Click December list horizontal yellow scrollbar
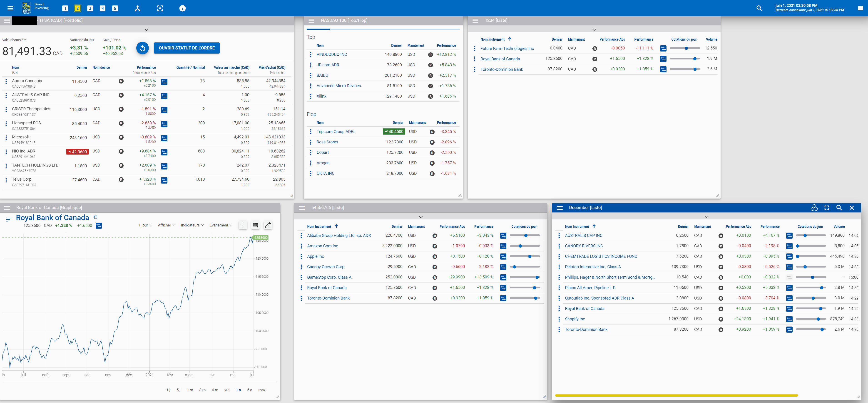Viewport: 868px width, 403px height. coord(676,395)
